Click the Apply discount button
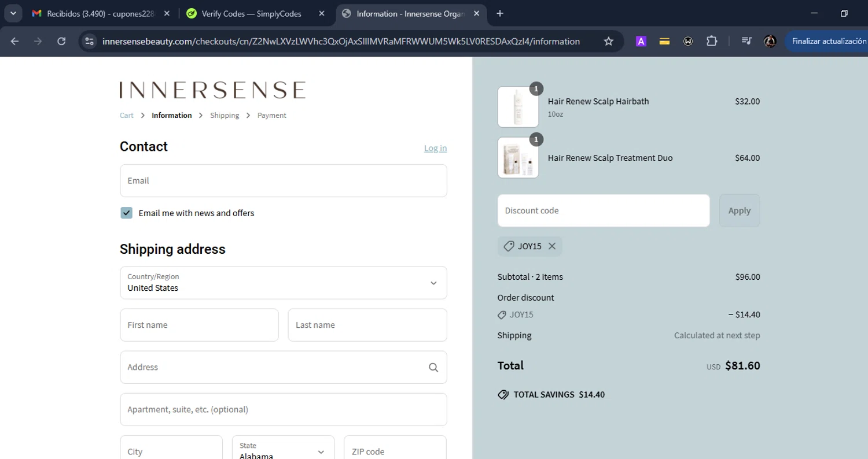The height and width of the screenshot is (459, 868). point(740,210)
